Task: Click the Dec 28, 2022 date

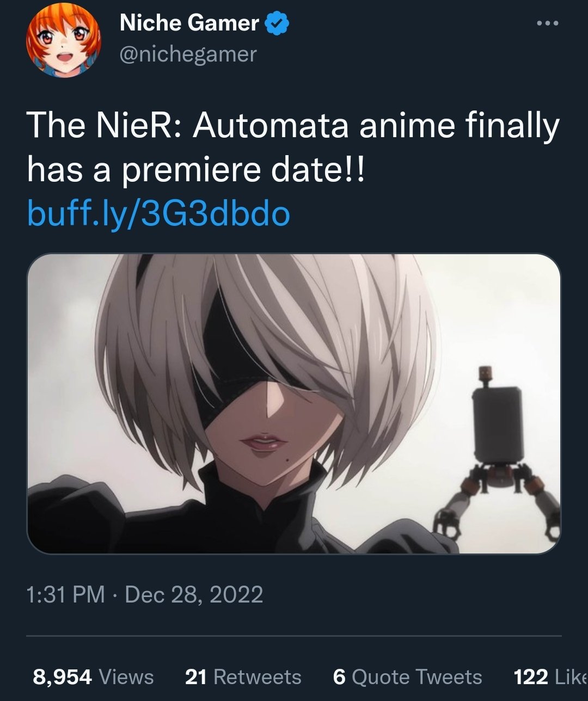Action: coord(194,594)
